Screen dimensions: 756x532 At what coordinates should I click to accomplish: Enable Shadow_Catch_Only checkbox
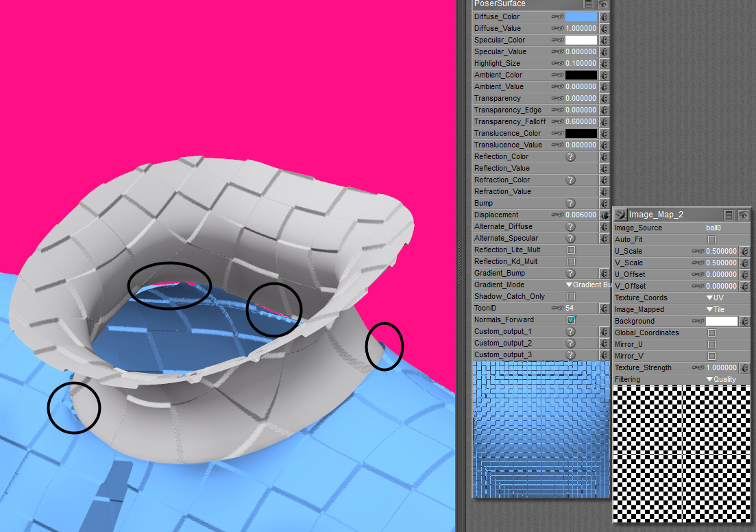tap(571, 297)
